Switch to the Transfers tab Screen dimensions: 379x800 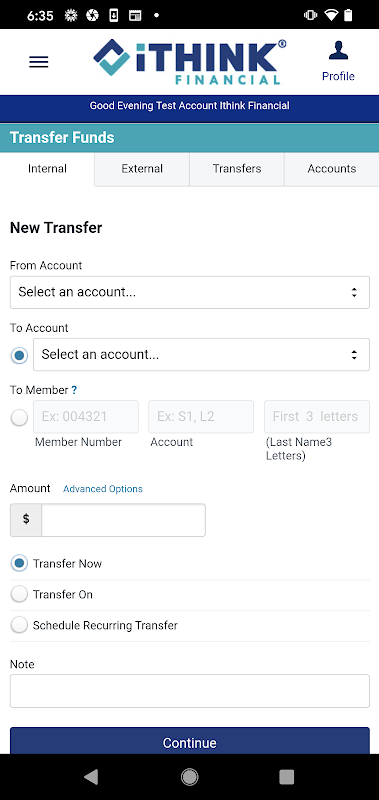(x=237, y=169)
